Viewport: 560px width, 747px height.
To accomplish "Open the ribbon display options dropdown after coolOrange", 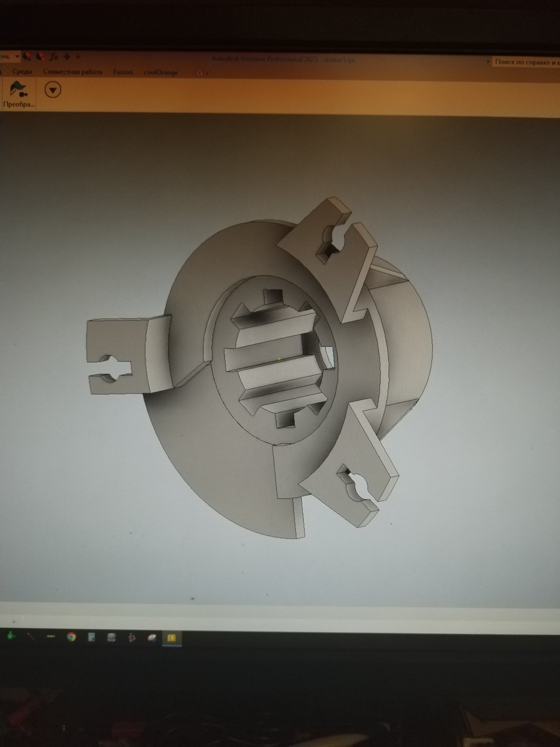I will 201,73.
